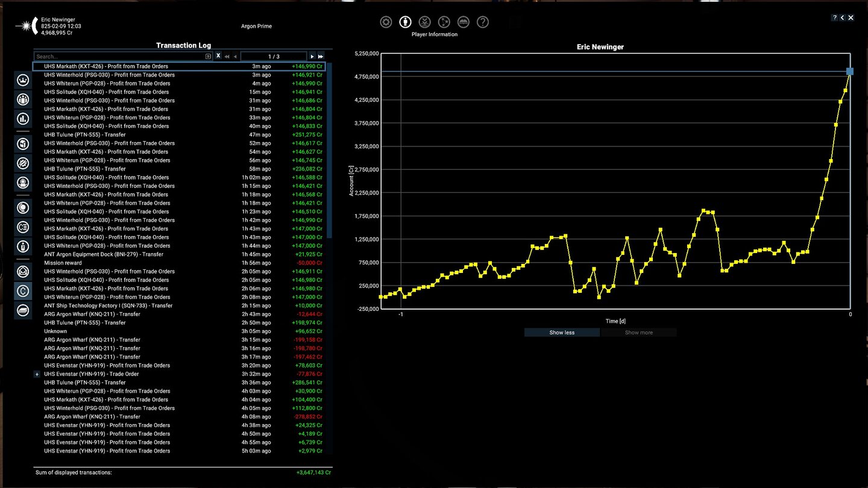The image size is (868, 488).
Task: Select UHS Whiterun row with +30,900 Cr
Action: pyautogui.click(x=179, y=391)
